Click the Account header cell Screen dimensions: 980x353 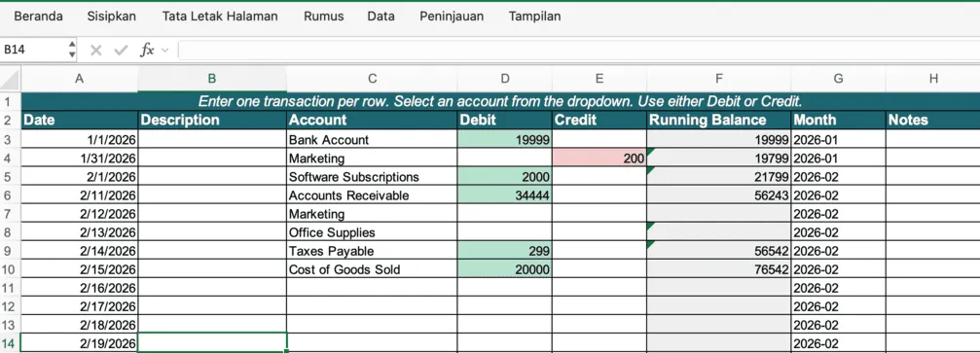point(372,120)
